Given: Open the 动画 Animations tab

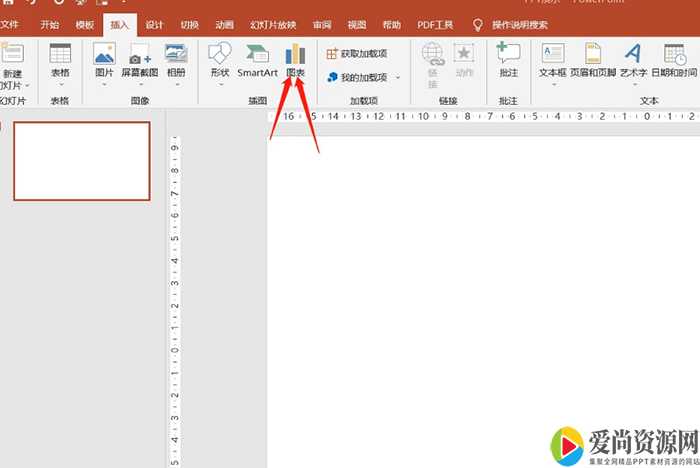Looking at the screenshot, I should (225, 24).
